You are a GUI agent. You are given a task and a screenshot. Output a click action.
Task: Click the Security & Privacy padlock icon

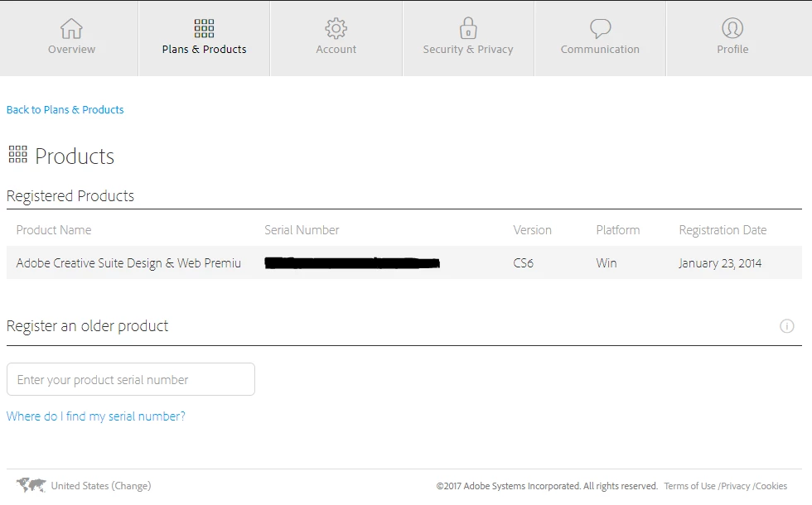click(468, 28)
